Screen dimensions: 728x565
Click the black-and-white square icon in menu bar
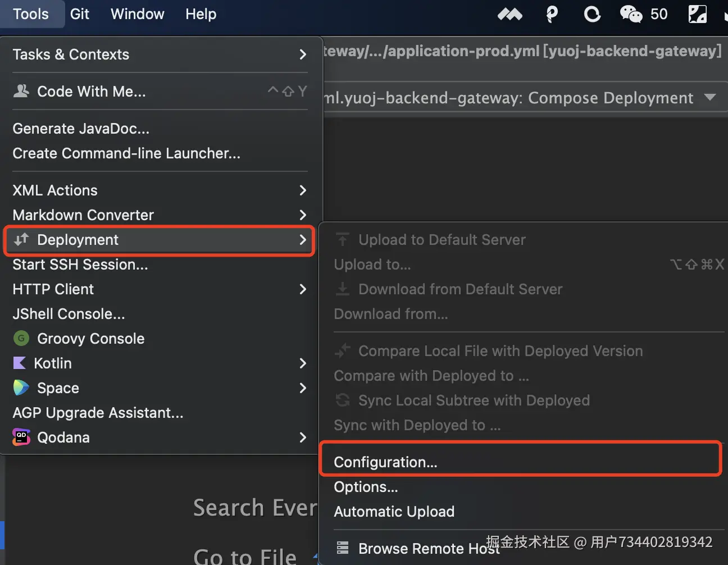698,15
